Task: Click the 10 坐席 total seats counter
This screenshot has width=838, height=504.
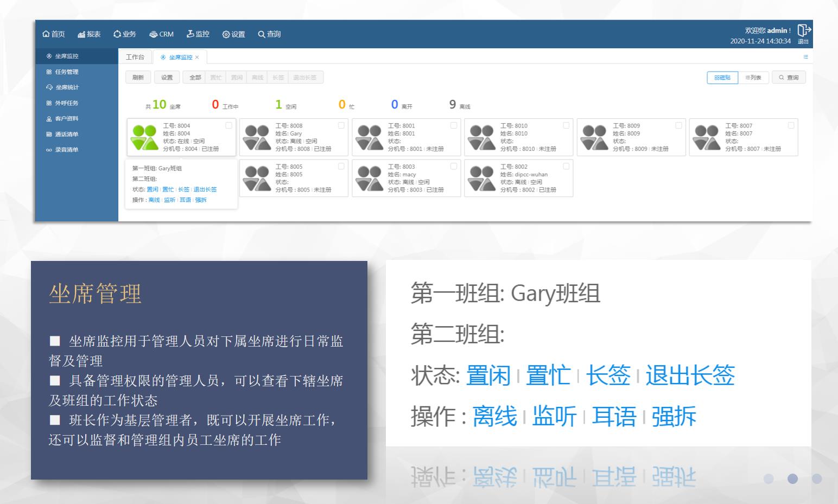Action: 163,105
